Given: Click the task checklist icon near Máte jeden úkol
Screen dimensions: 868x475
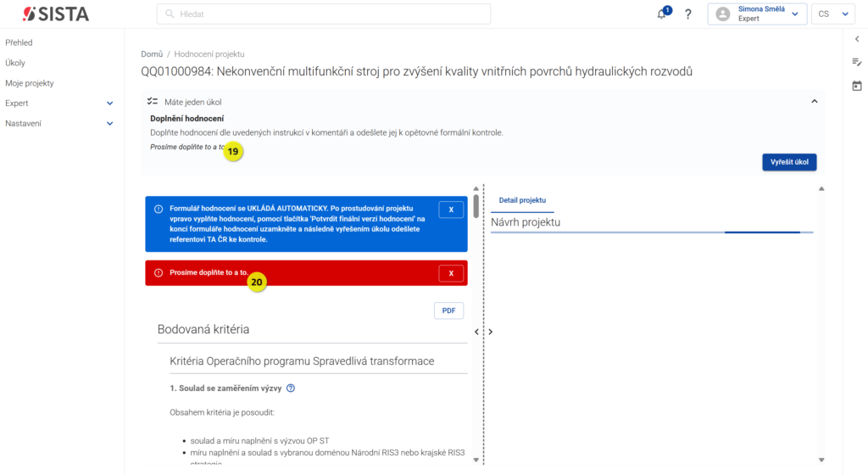Looking at the screenshot, I should 153,101.
